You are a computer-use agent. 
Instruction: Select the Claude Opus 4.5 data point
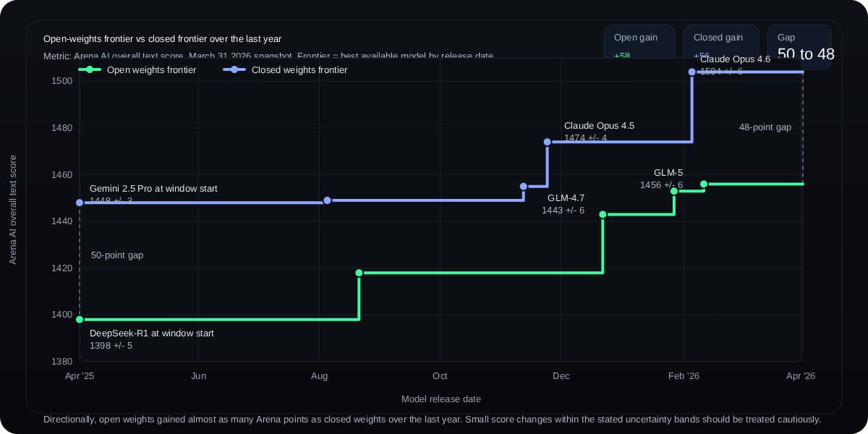[548, 142]
